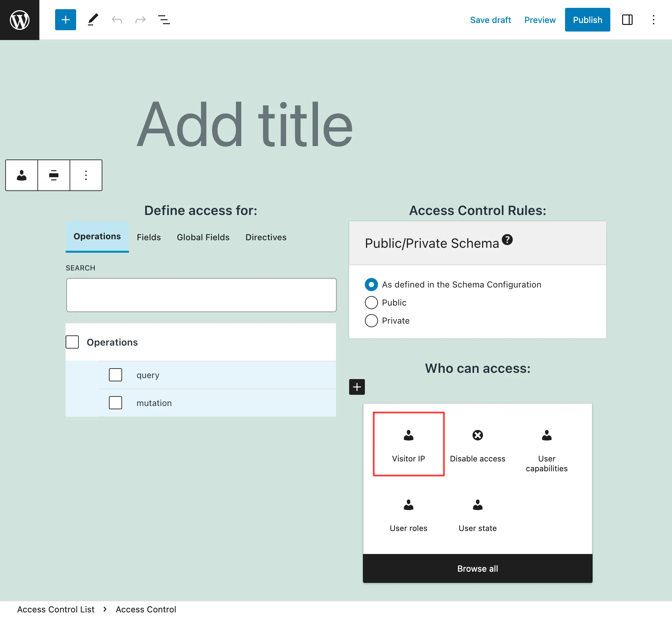Click the Access Control breadcrumb
The image size is (672, 617).
point(146,609)
